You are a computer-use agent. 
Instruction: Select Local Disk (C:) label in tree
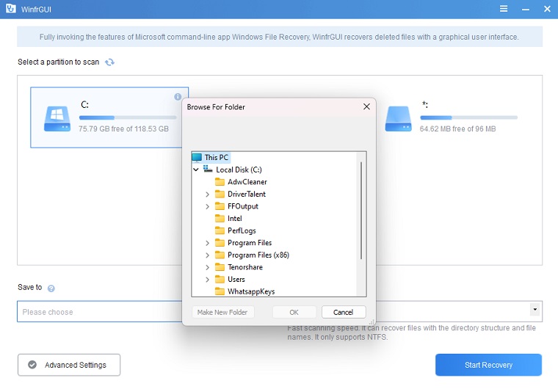click(x=239, y=170)
